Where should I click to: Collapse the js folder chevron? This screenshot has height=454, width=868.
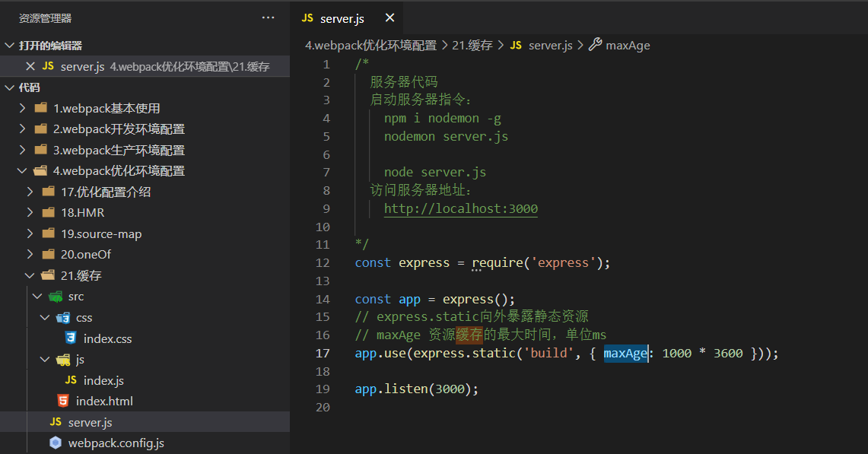click(x=46, y=360)
